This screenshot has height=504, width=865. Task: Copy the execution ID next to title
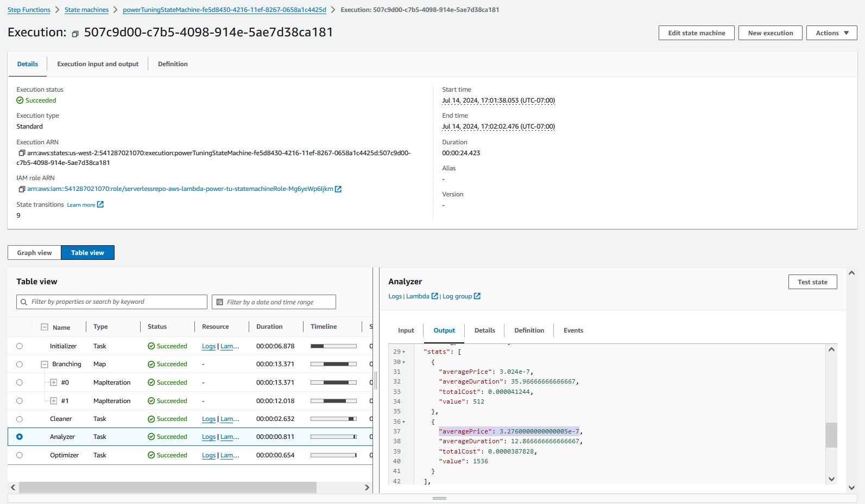(x=75, y=34)
